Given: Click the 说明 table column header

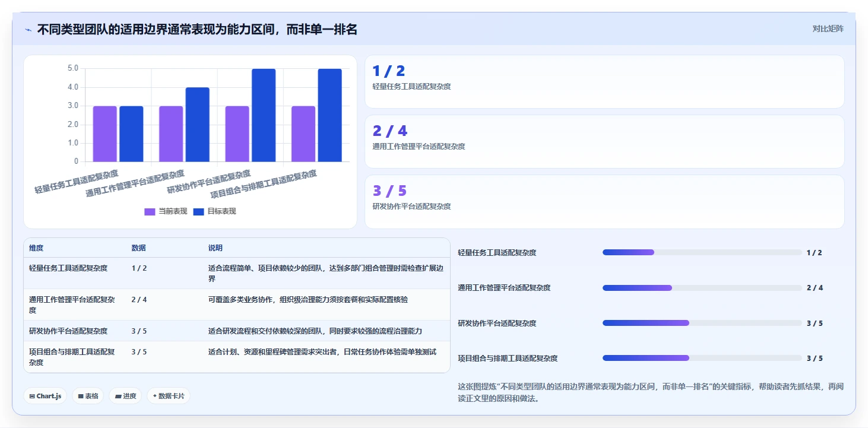Looking at the screenshot, I should 216,248.
